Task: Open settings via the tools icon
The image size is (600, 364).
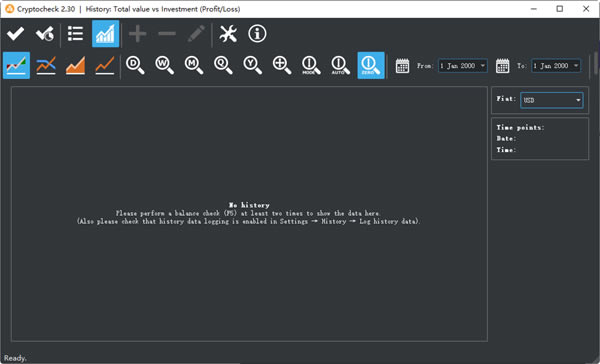Action: [x=228, y=34]
